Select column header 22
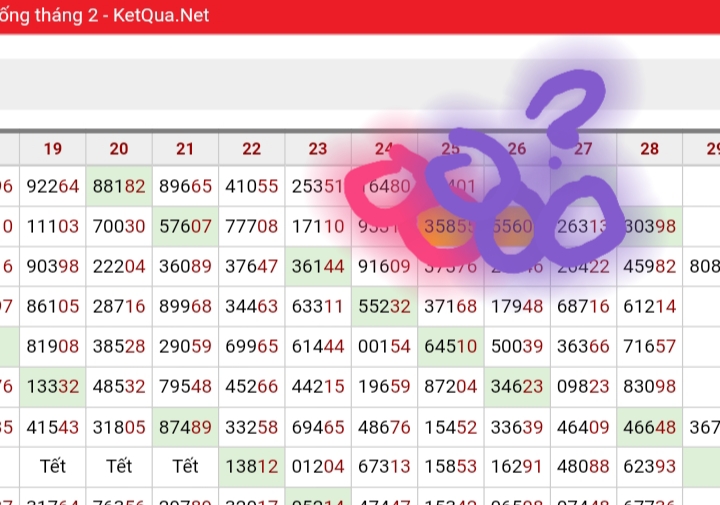The image size is (720, 505). 251,149
